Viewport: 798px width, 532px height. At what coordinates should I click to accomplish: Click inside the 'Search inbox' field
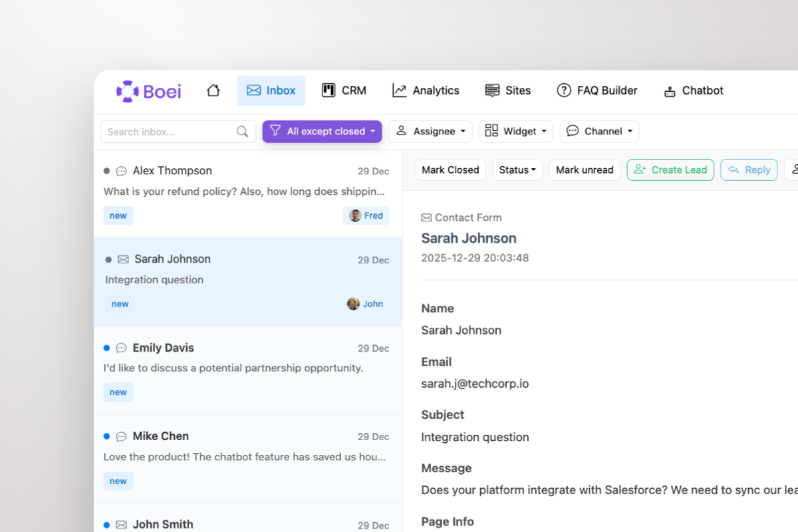166,132
